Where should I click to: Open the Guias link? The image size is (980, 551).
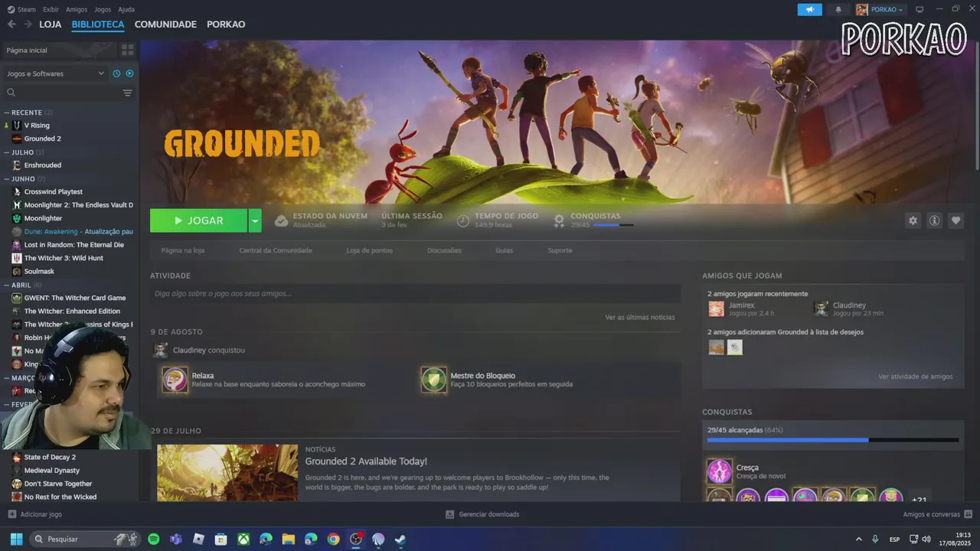(x=504, y=250)
